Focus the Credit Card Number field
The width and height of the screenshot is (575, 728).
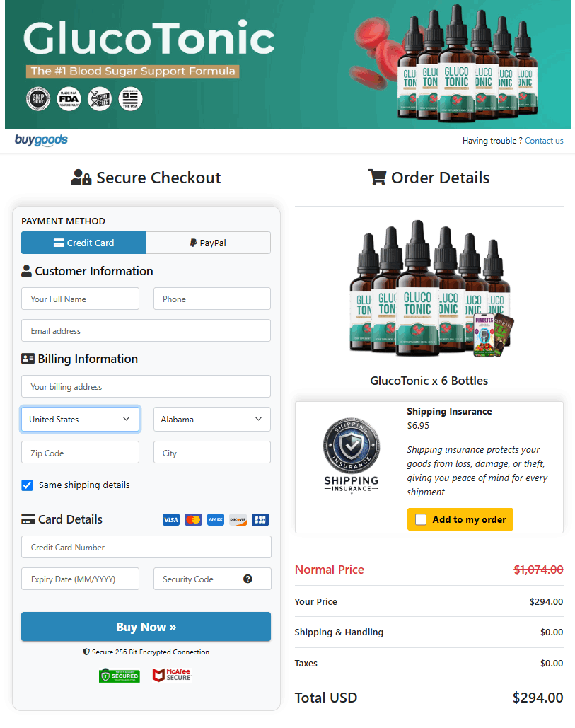click(146, 547)
